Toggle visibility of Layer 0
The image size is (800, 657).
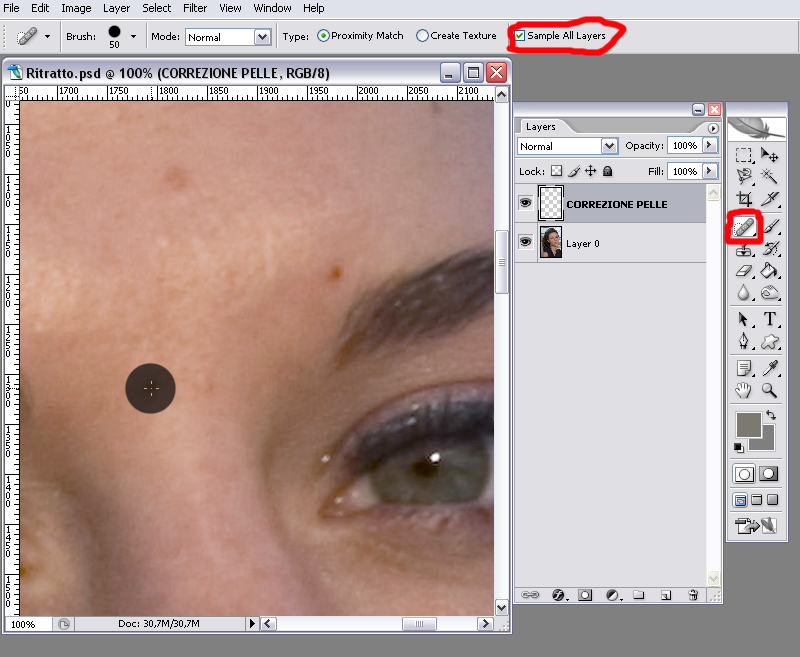[525, 242]
